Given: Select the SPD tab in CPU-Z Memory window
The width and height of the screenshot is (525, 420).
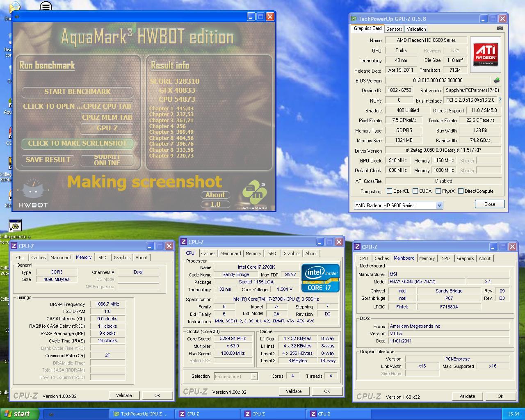Looking at the screenshot, I should (x=103, y=258).
